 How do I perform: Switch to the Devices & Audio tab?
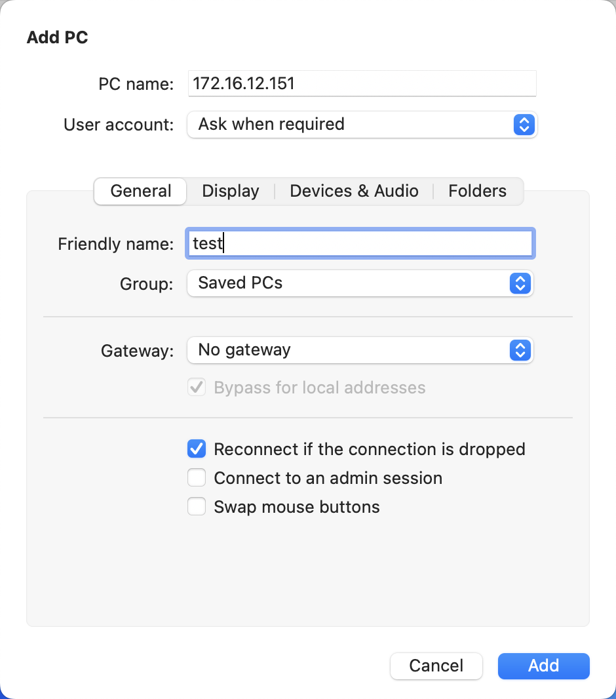click(x=354, y=191)
